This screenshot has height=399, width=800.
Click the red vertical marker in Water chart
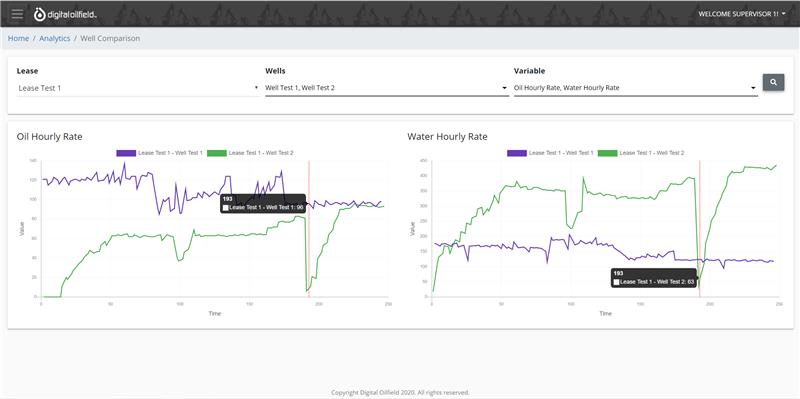tap(699, 229)
